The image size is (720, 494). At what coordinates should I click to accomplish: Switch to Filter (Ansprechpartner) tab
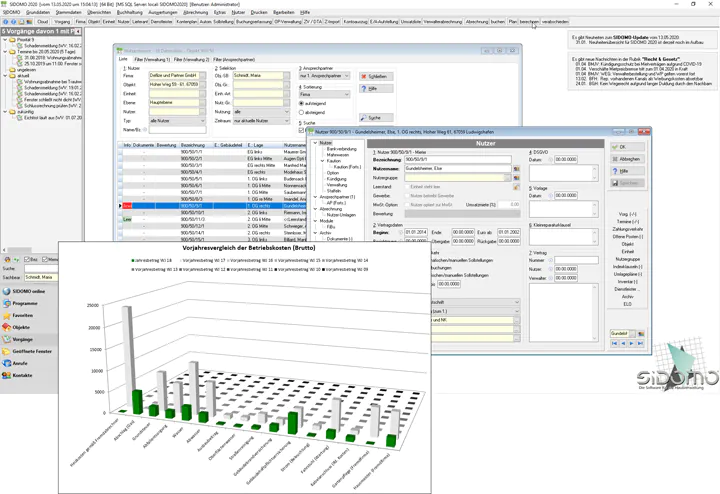click(x=234, y=60)
